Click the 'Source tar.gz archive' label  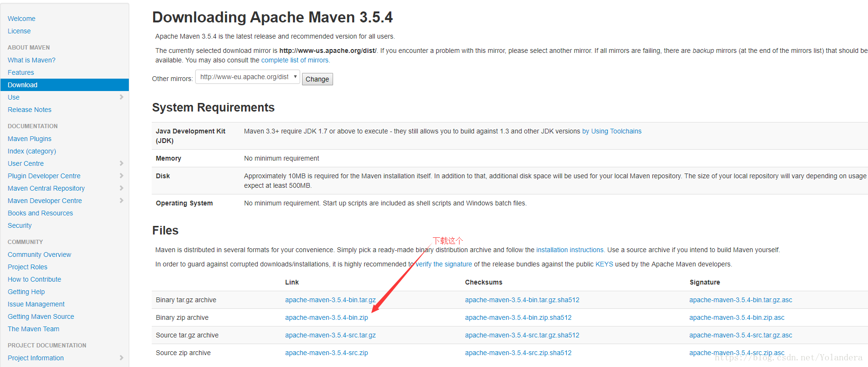tap(187, 335)
